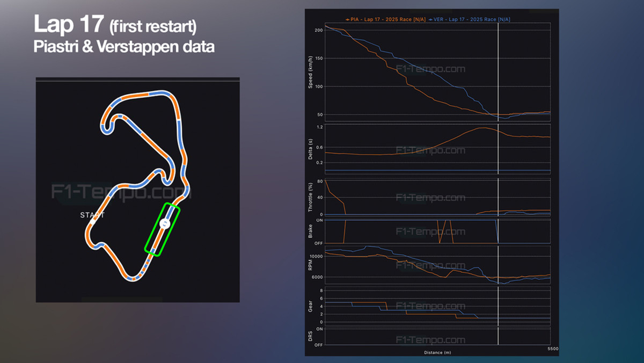
Task: Select the RPM chart panel
Action: point(437,266)
